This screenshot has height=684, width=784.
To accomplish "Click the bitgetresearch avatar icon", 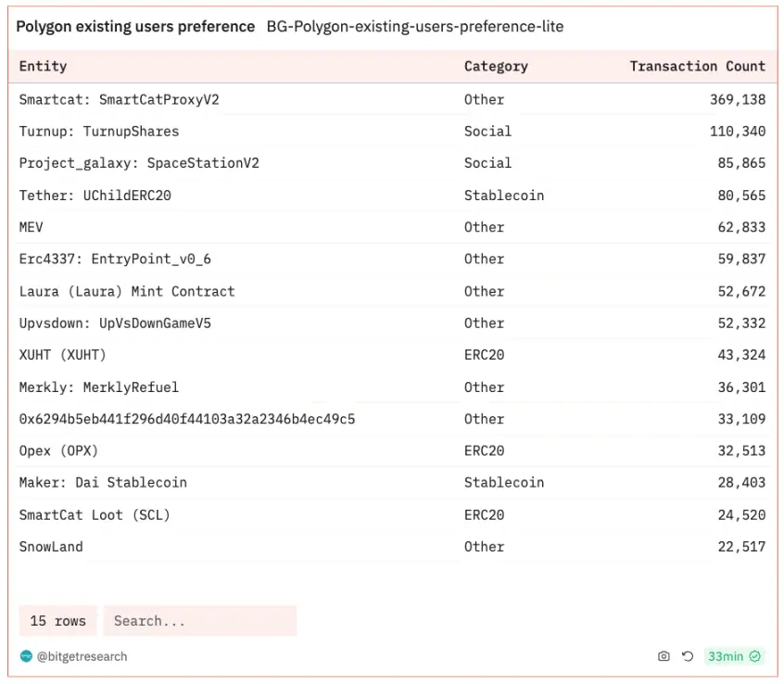I will [26, 656].
